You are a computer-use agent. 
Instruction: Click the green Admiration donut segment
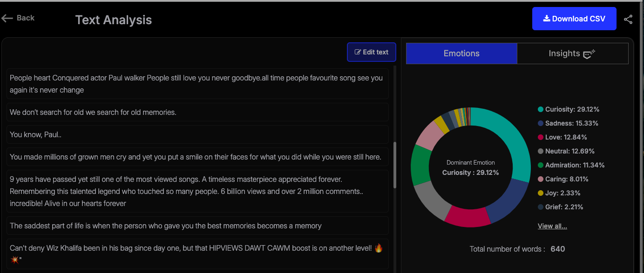[x=421, y=166]
